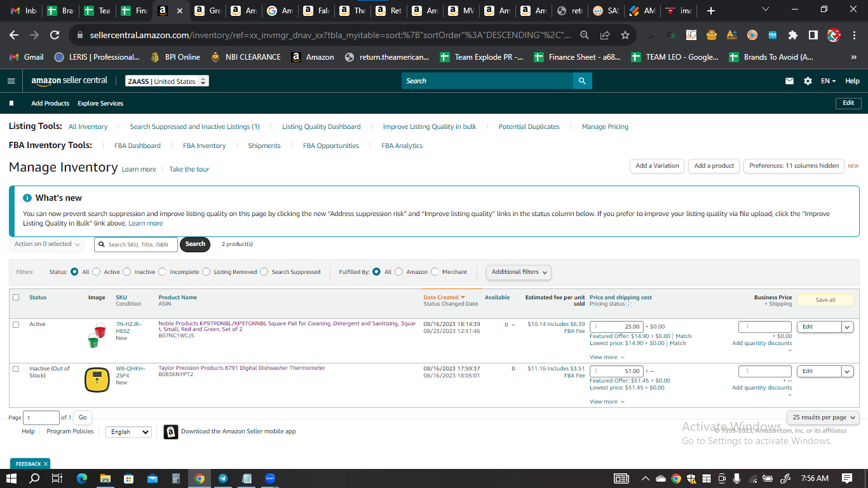Expand 'View more' under Taylor Precision pricing
The height and width of the screenshot is (488, 868).
tap(607, 402)
